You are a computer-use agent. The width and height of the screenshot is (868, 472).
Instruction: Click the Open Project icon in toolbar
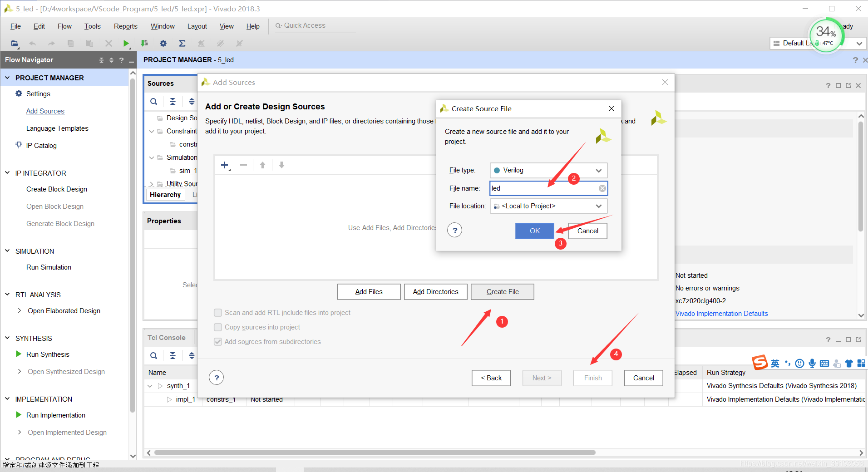(x=15, y=44)
